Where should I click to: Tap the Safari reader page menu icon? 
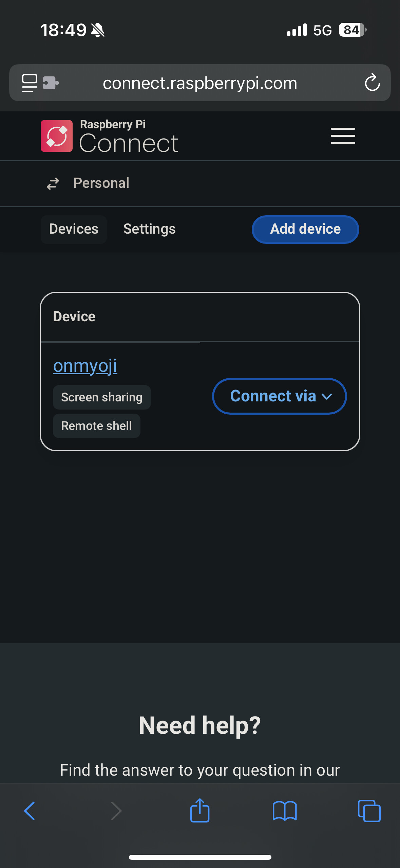(x=30, y=83)
